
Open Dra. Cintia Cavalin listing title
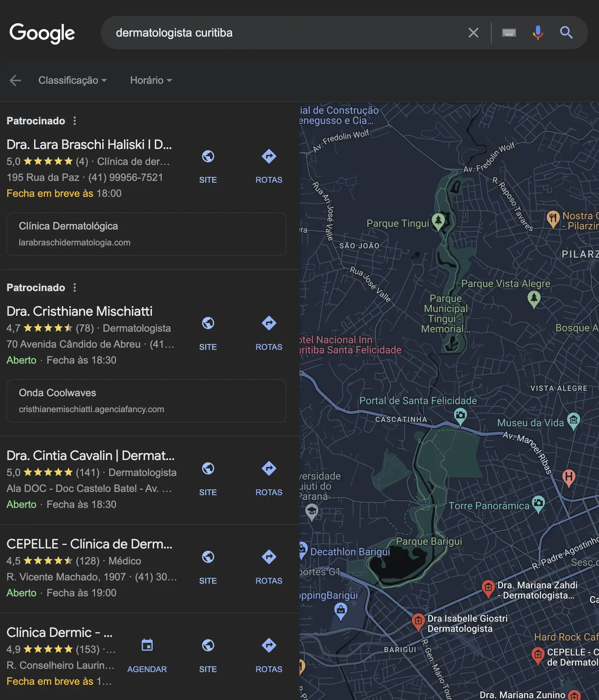click(x=90, y=456)
